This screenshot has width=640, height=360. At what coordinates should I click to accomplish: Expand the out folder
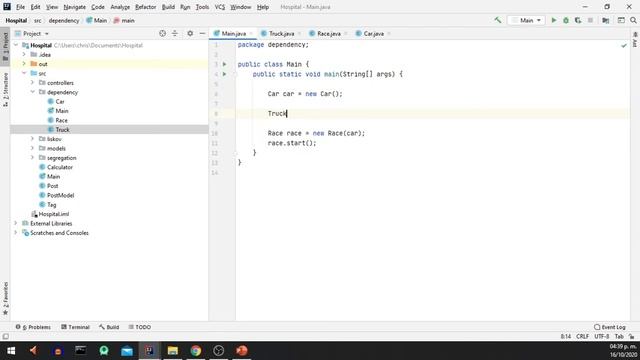(x=24, y=64)
